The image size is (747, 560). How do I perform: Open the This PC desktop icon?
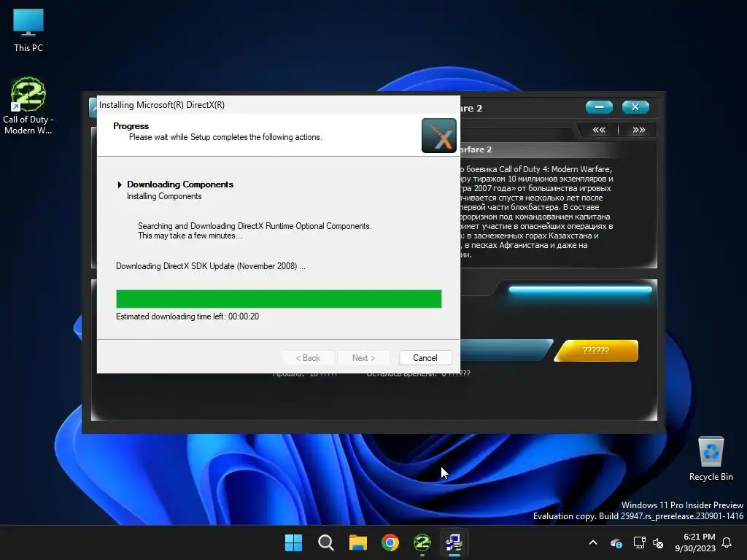28,31
